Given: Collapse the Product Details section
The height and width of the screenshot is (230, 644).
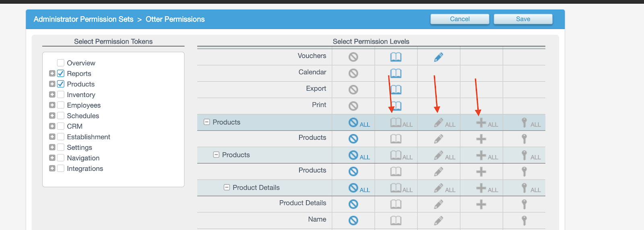Looking at the screenshot, I should (227, 188).
